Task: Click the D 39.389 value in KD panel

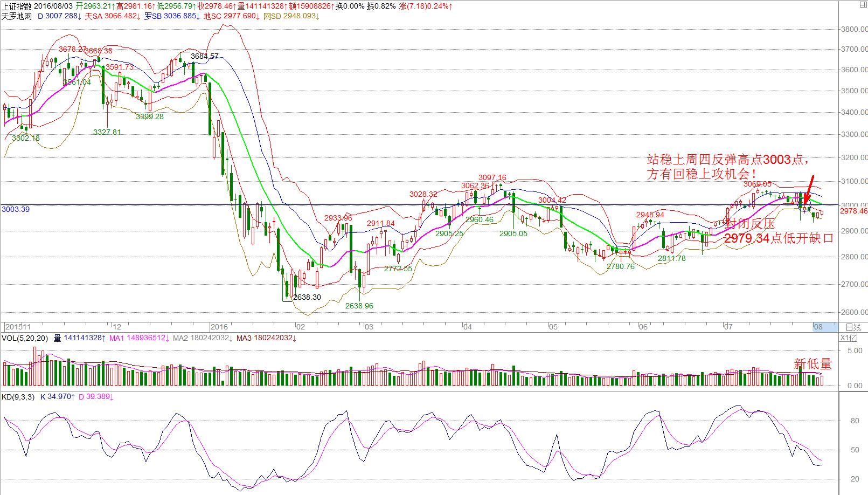Action: (x=96, y=397)
